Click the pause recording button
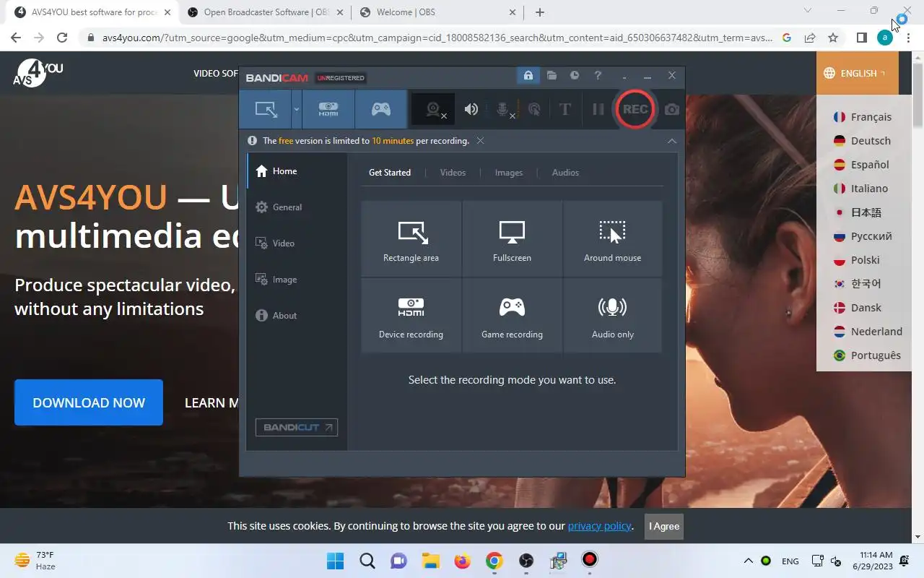Image resolution: width=924 pixels, height=578 pixels. pos(598,109)
